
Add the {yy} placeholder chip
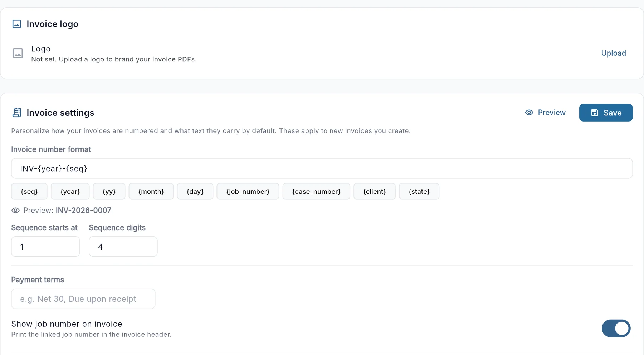pos(109,192)
